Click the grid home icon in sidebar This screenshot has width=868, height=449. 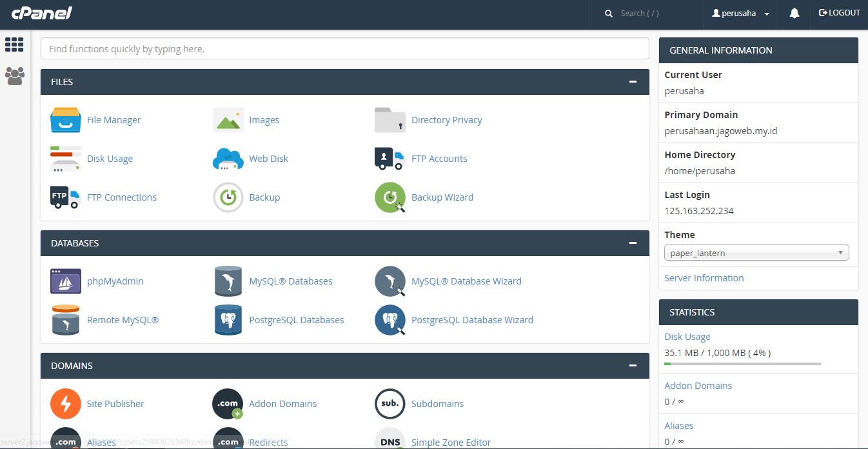coord(14,45)
